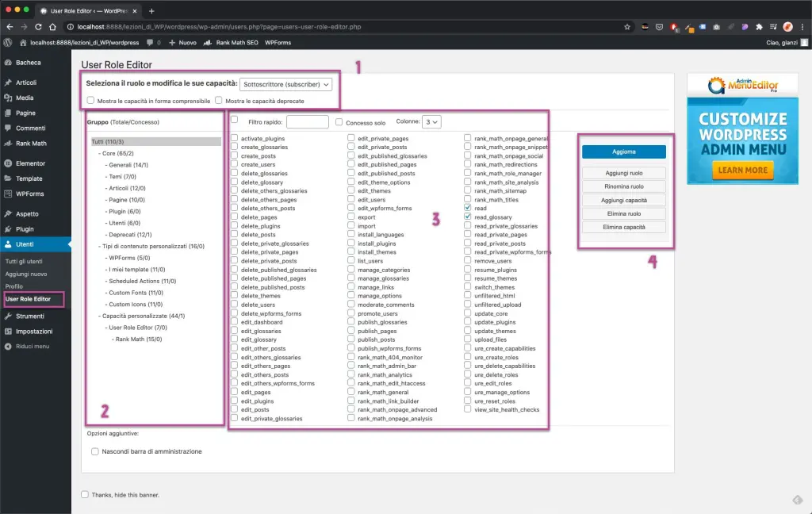Click the Elimina ruolo button
The image size is (812, 514).
[x=623, y=213]
